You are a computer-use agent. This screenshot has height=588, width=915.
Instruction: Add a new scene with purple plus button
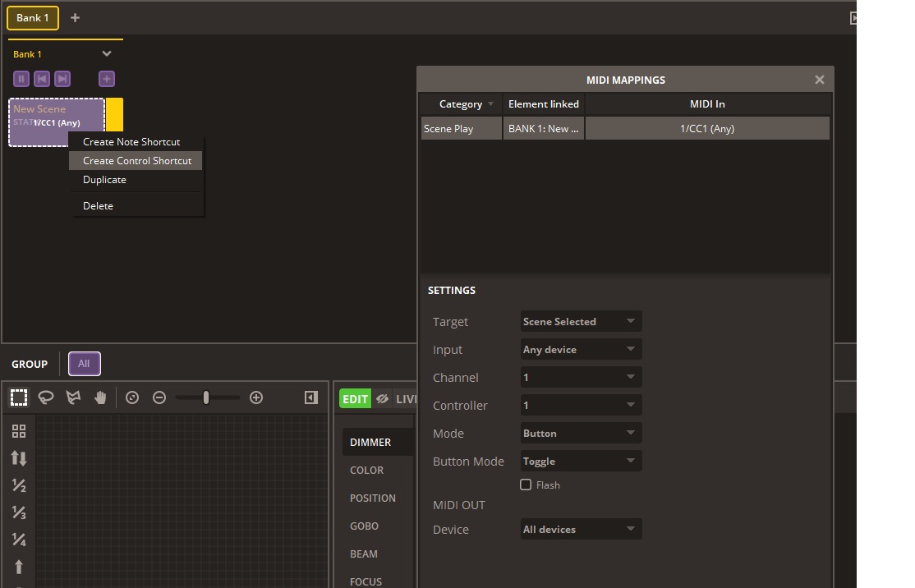point(106,79)
